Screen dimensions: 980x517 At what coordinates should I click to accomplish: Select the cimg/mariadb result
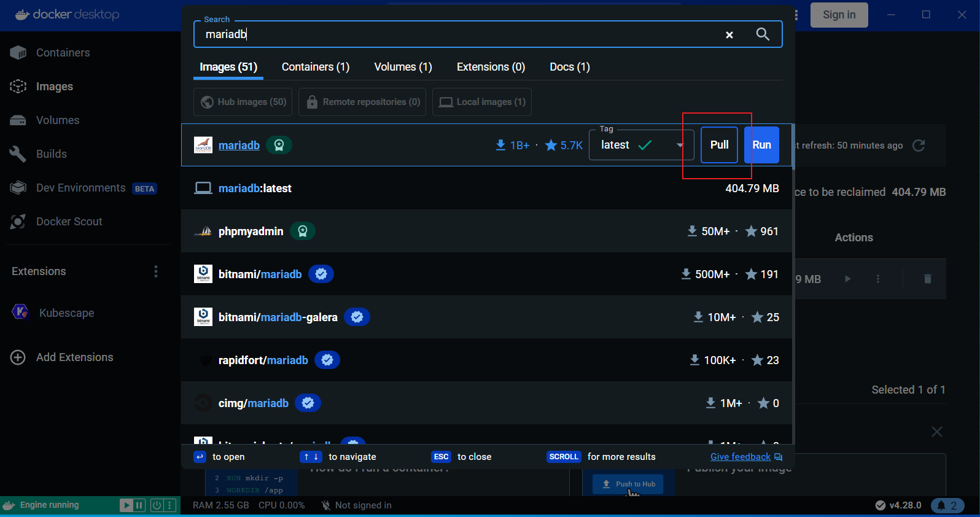tap(486, 403)
